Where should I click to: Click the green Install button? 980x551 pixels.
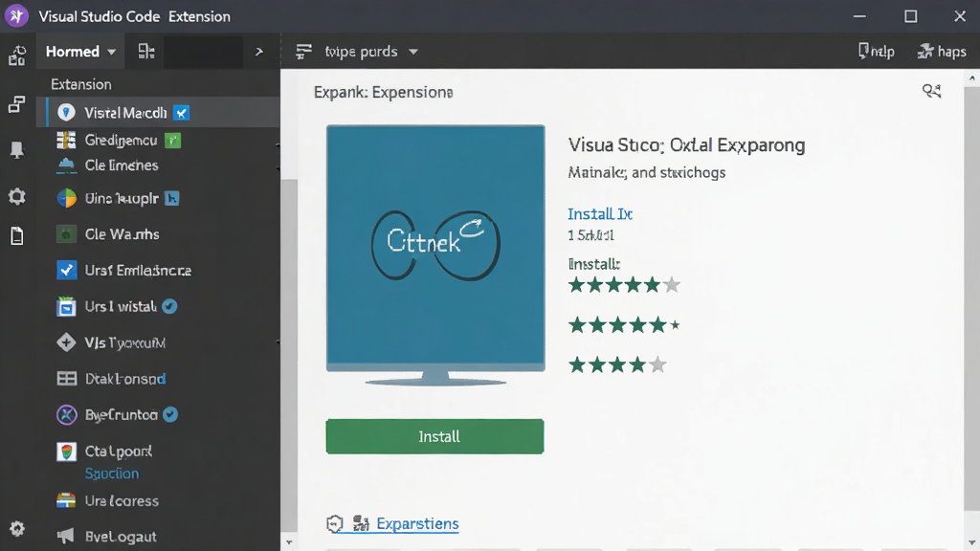435,436
